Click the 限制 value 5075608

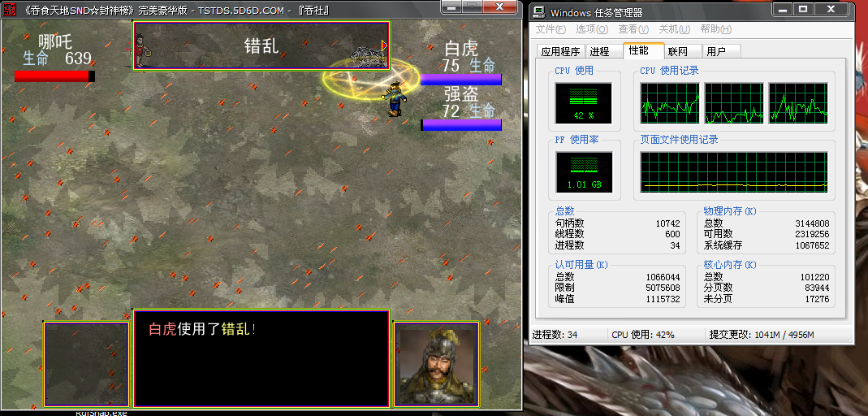click(663, 288)
